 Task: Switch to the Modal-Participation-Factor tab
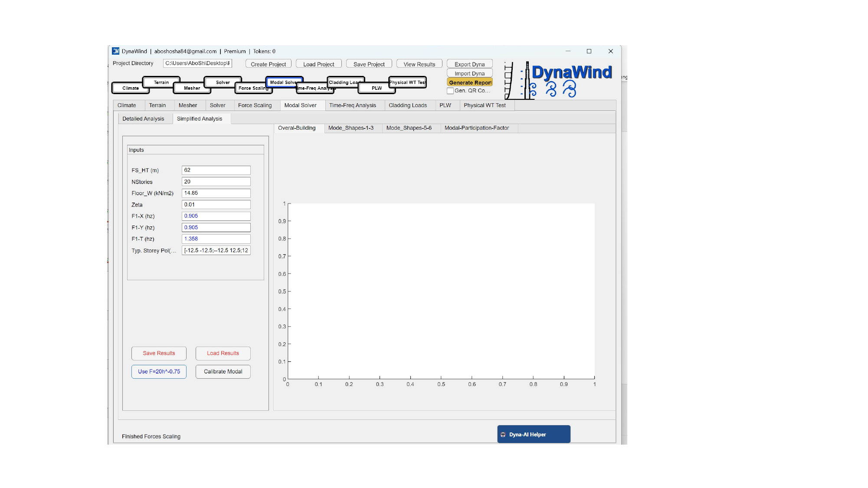click(476, 128)
